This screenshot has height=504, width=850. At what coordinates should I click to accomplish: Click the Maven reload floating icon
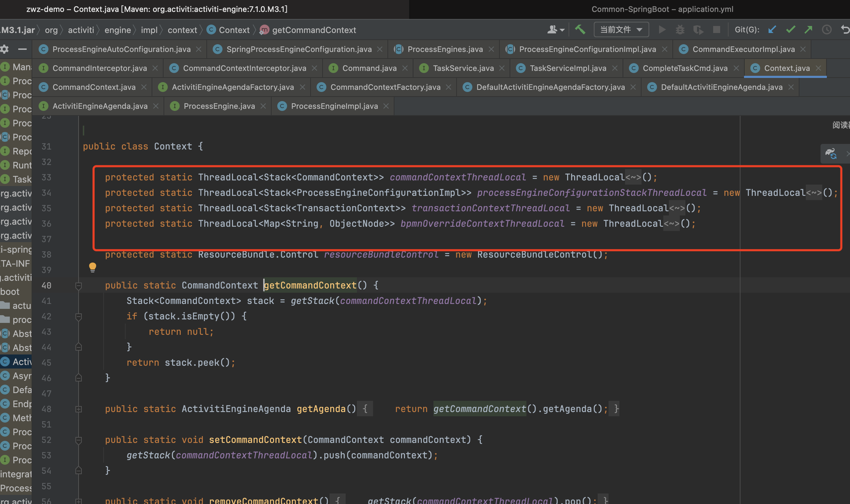(831, 154)
